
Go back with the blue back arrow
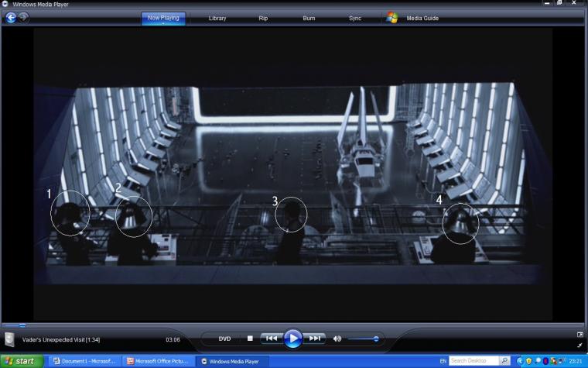(x=11, y=18)
